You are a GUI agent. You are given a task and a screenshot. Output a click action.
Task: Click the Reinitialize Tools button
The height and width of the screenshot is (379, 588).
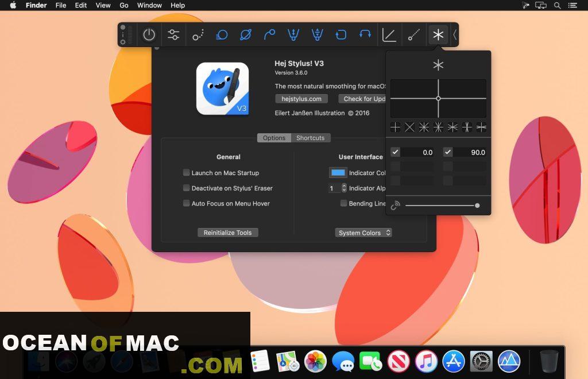[227, 233]
